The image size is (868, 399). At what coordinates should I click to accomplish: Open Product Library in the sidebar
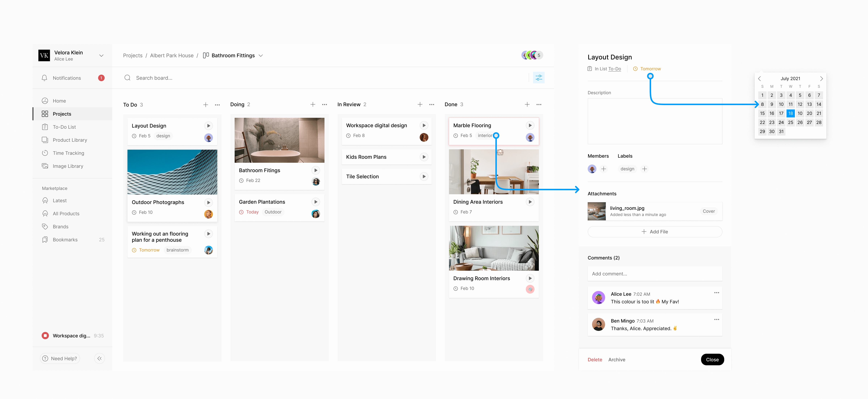(x=72, y=140)
